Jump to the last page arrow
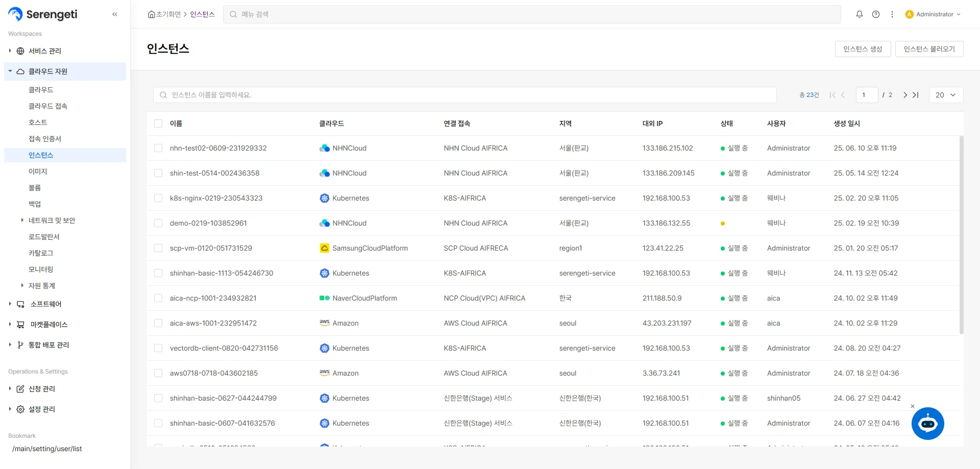This screenshot has height=469, width=980. (916, 95)
